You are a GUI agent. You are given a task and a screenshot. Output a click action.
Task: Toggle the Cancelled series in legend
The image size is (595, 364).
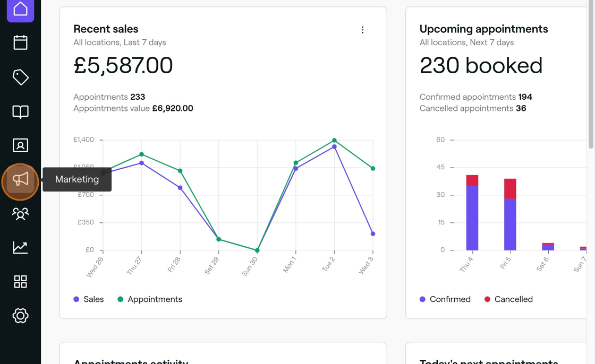[509, 299]
